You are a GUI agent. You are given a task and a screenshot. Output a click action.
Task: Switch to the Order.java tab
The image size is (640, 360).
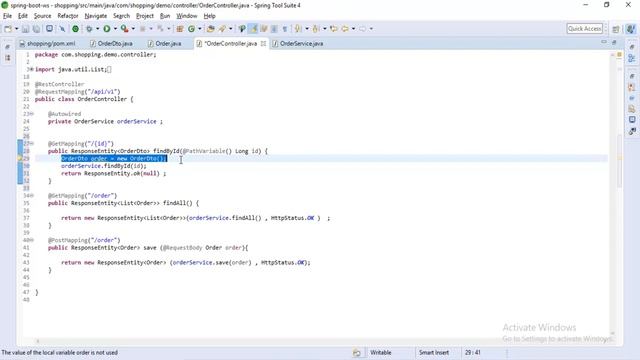pyautogui.click(x=164, y=43)
